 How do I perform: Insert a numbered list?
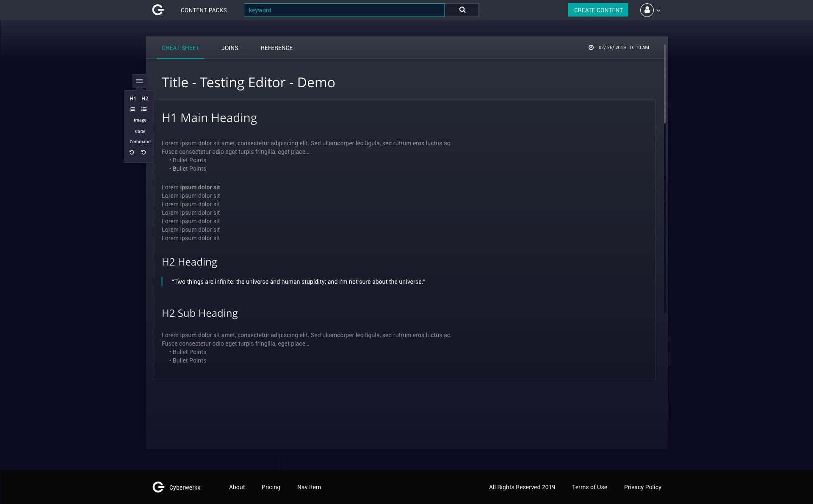(132, 109)
